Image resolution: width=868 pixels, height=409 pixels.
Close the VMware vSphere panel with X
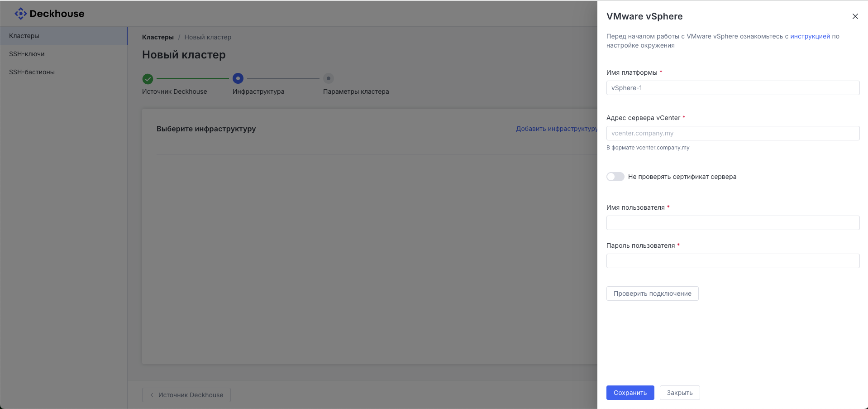click(855, 16)
